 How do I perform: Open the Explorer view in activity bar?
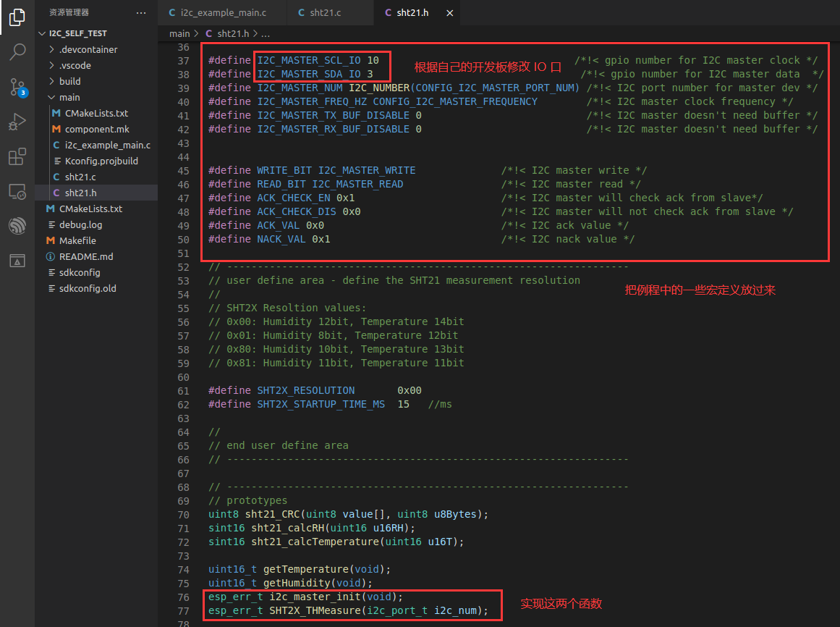pos(17,17)
